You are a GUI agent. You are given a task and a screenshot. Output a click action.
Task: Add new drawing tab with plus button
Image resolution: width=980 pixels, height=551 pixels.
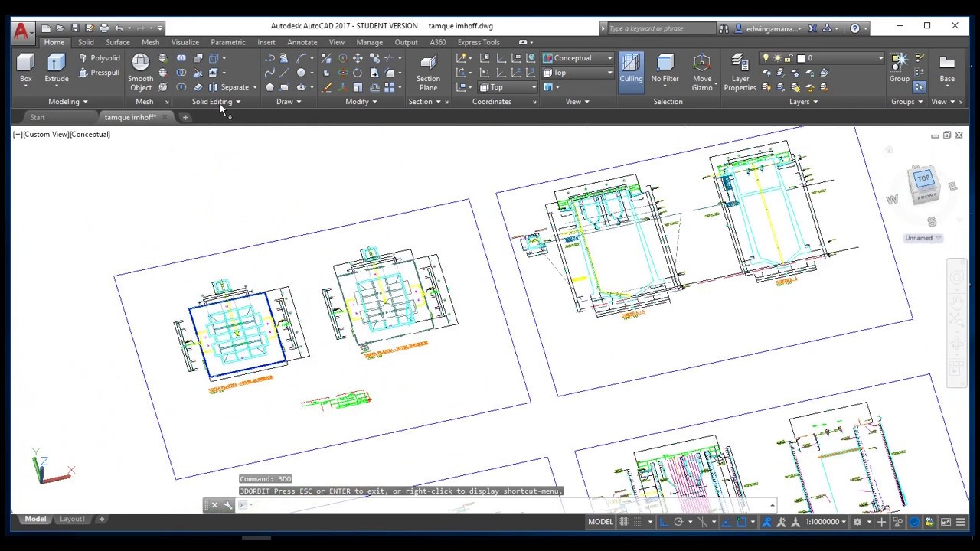[185, 117]
